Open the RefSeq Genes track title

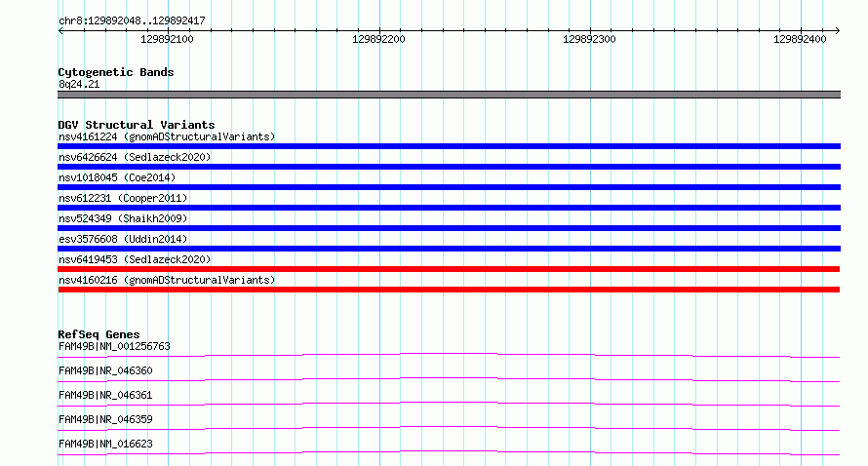tap(99, 334)
